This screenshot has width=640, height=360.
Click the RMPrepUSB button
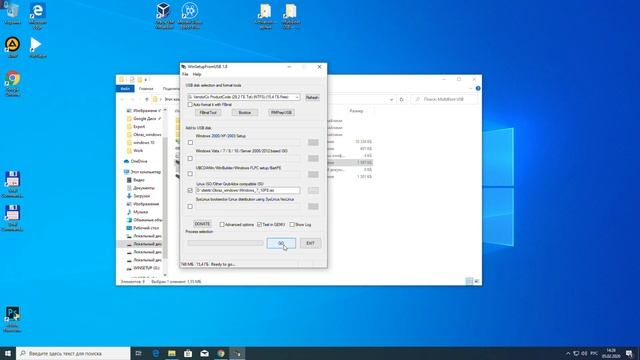coord(281,113)
